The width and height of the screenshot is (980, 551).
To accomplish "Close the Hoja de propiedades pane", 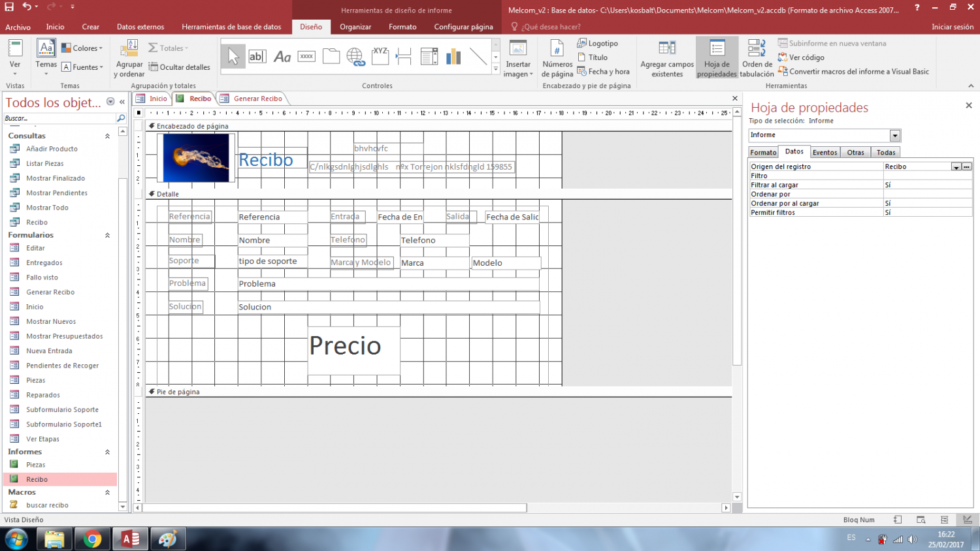I will coord(968,105).
